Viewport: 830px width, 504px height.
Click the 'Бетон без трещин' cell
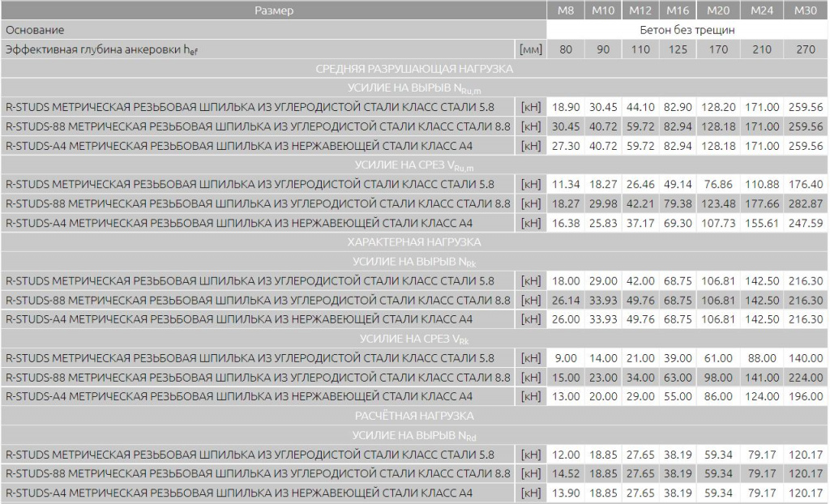coord(687,30)
